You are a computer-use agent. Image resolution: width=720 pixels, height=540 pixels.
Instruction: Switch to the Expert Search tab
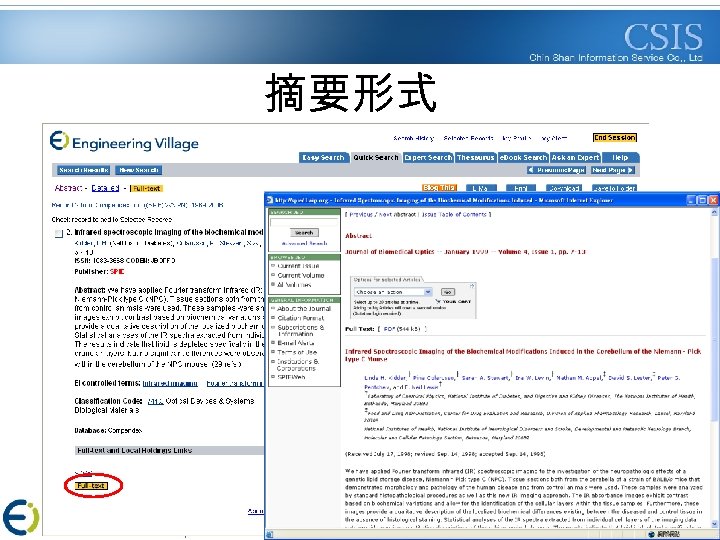pyautogui.click(x=428, y=158)
